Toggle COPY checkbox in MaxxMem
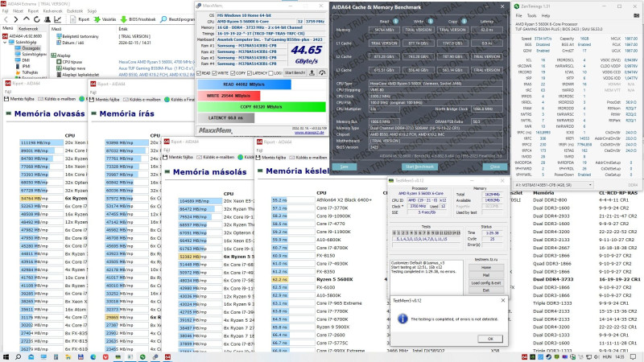This screenshot has width=644, height=362. tap(233, 73)
